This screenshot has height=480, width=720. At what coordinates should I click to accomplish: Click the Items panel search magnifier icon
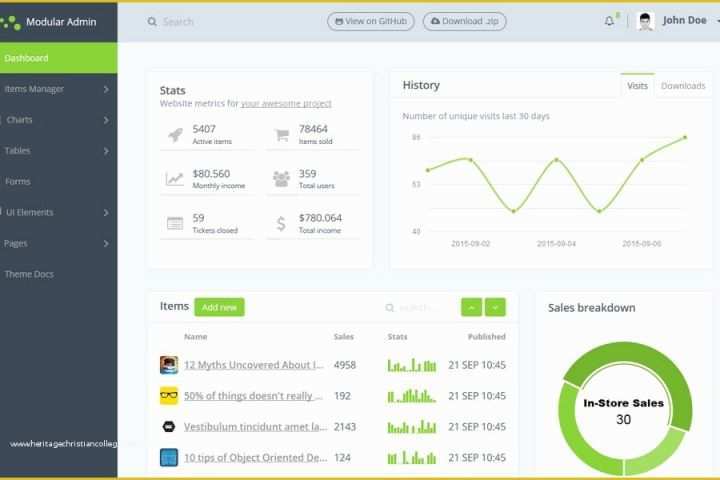point(389,307)
